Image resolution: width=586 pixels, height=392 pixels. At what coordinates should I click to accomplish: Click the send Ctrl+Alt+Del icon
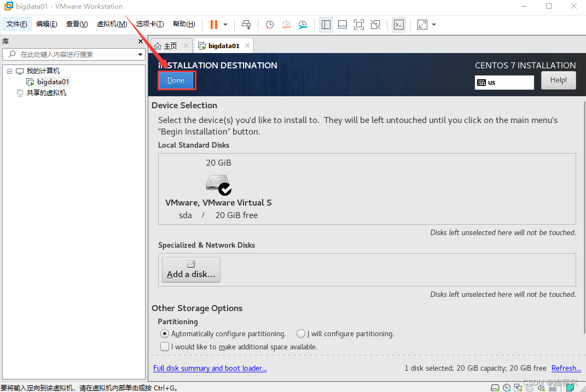(x=246, y=25)
